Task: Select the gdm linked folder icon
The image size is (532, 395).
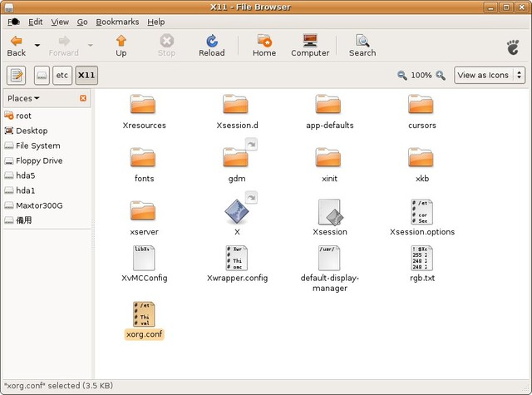Action: [235, 157]
